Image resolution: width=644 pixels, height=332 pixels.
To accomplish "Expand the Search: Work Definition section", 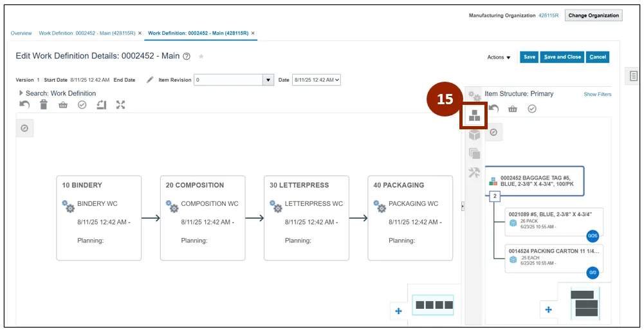I will point(21,93).
